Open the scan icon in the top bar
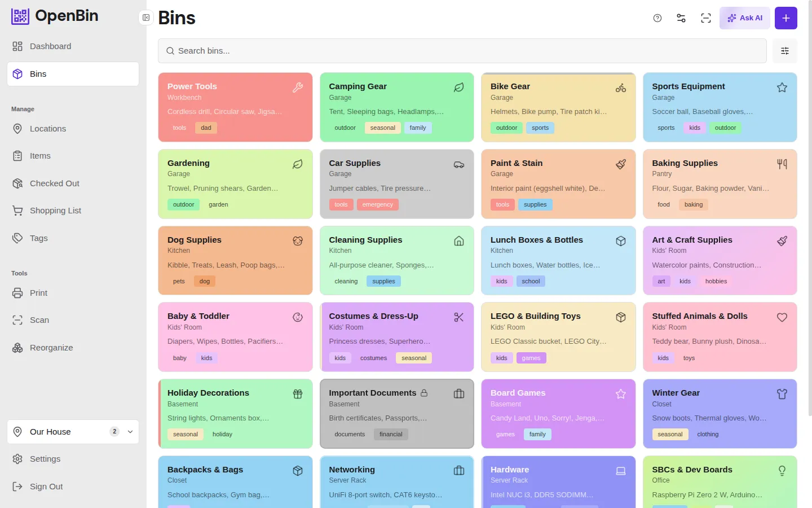 [706, 18]
